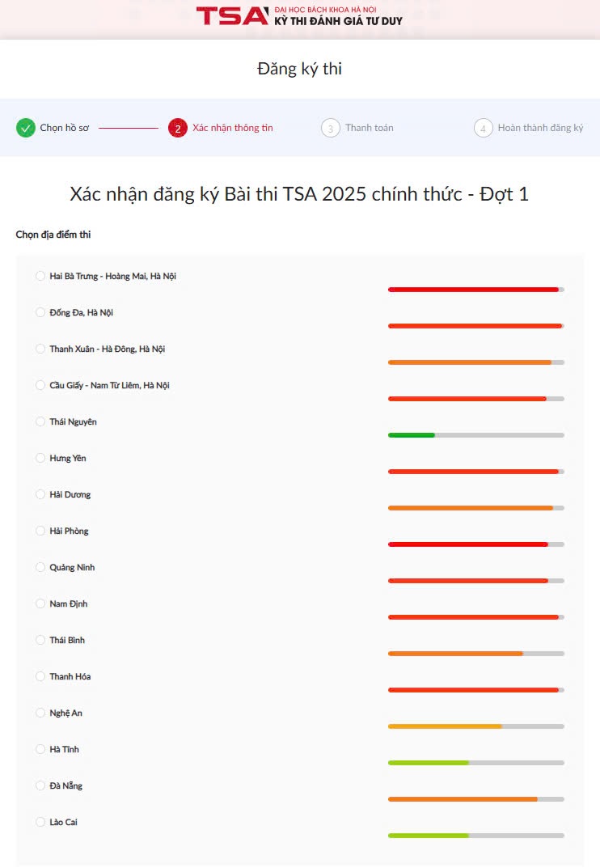The image size is (600, 868).
Task: Click the red step 2 circle
Action: tap(178, 128)
